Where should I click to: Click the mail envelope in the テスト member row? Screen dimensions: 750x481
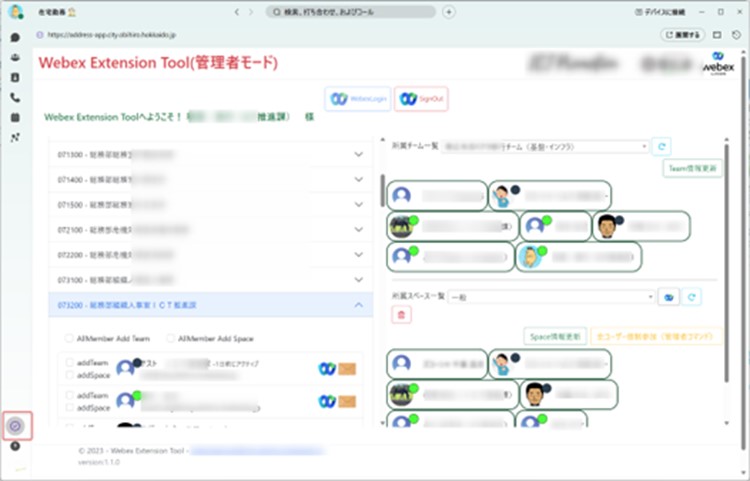tap(347, 369)
